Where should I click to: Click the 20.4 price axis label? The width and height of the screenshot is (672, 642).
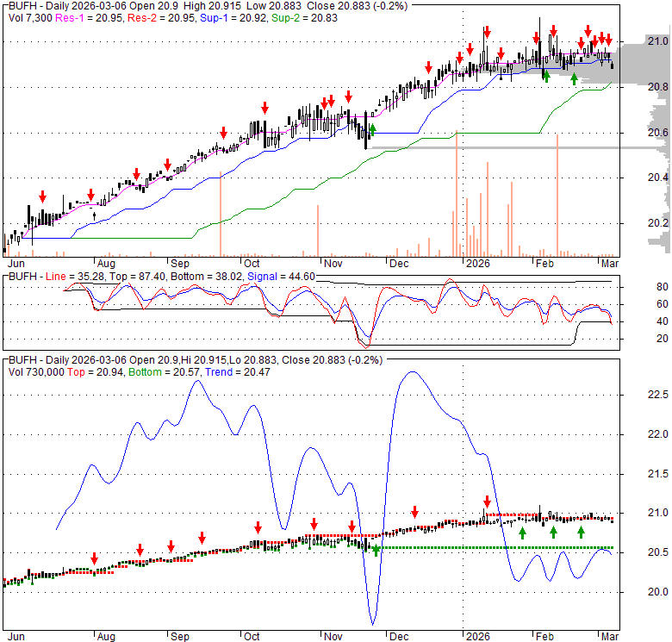658,178
